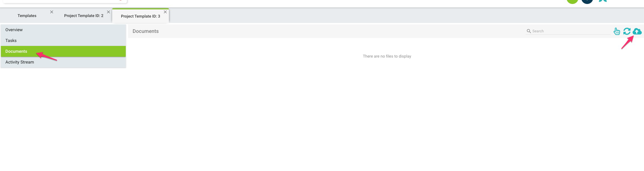The width and height of the screenshot is (644, 171).
Task: Close the Templates tab
Action: [52, 12]
